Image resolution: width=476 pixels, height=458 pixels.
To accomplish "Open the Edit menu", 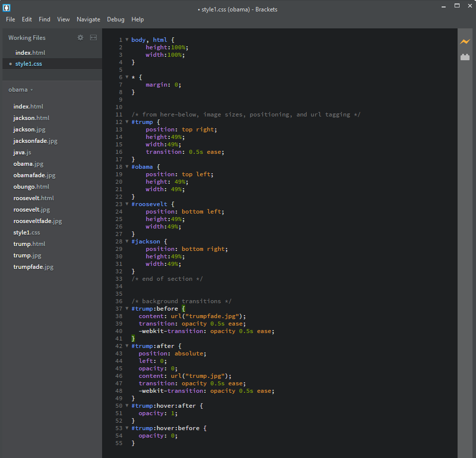I will pyautogui.click(x=27, y=19).
